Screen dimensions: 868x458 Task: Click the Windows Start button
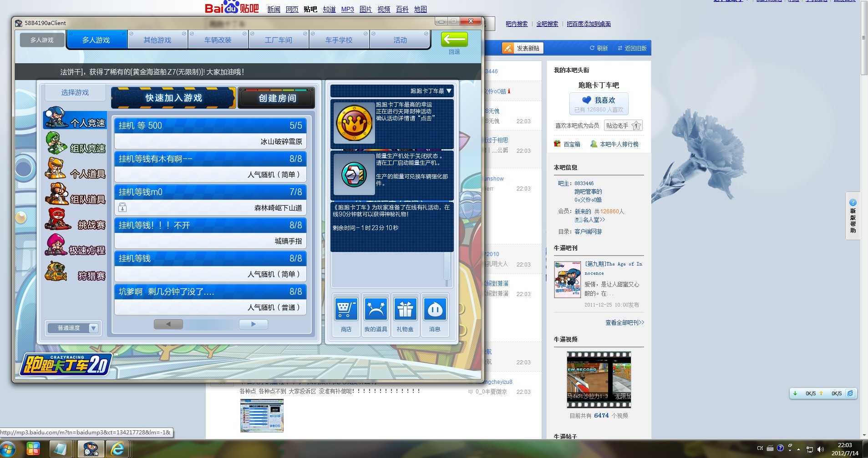coord(8,449)
